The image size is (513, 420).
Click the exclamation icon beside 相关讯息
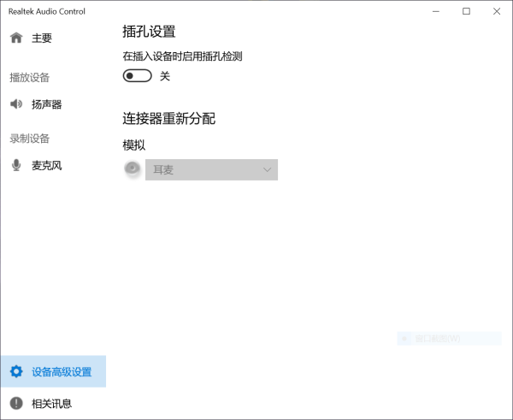[16, 403]
